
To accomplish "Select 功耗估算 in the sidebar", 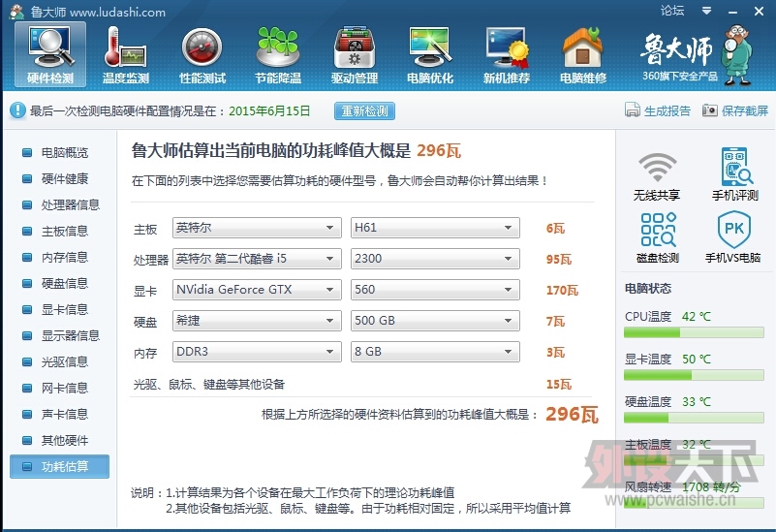I will click(59, 467).
